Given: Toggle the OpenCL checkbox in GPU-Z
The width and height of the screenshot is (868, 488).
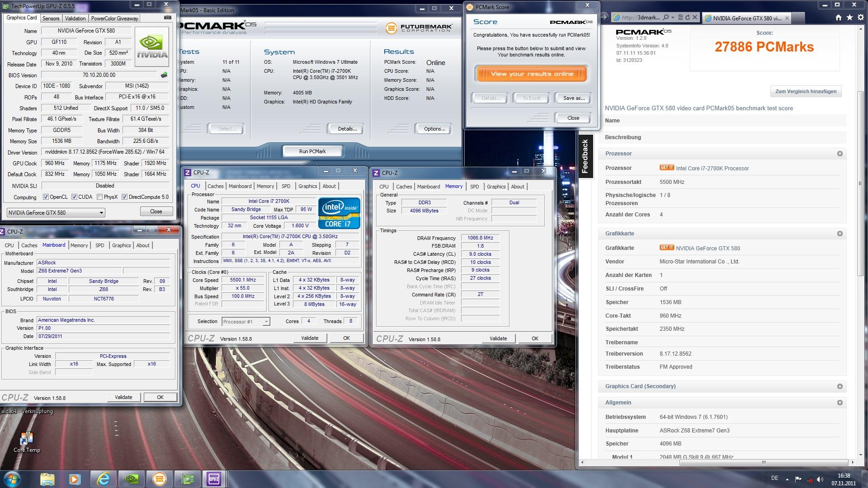Looking at the screenshot, I should [x=46, y=197].
